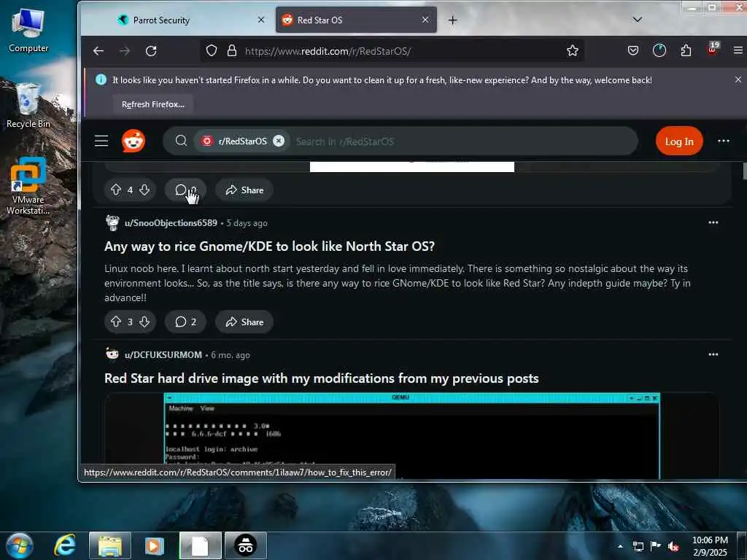Open the tracking protection shield icon
The image size is (747, 560).
212,50
